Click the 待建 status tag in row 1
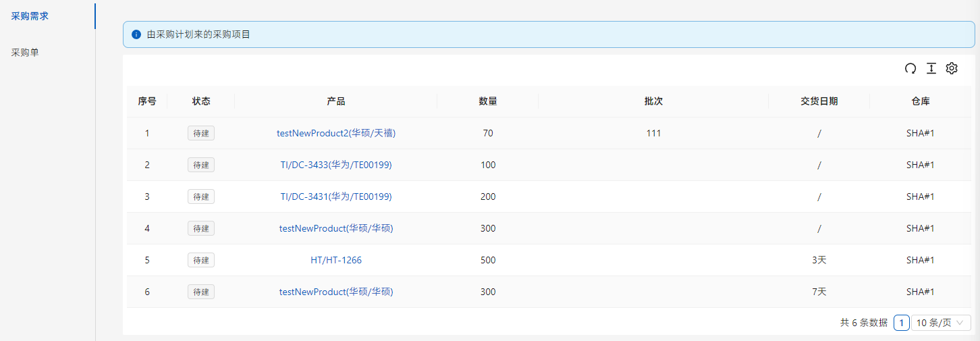Image resolution: width=980 pixels, height=341 pixels. click(x=201, y=133)
